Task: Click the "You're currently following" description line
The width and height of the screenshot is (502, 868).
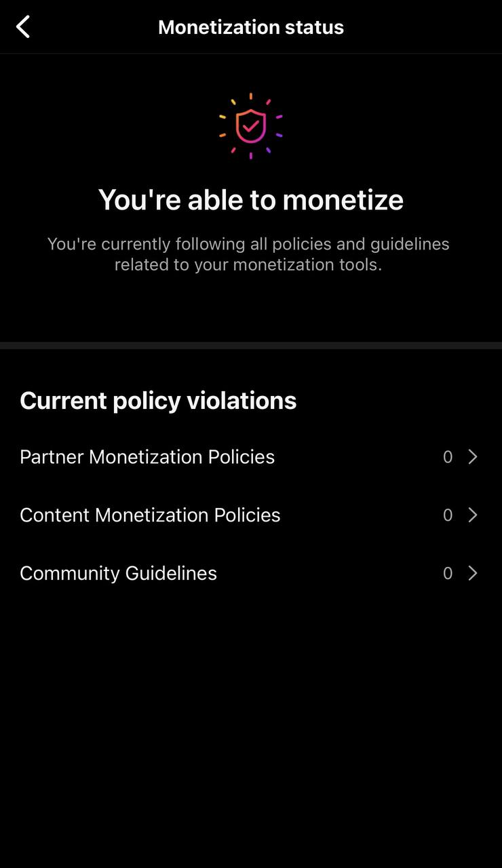Action: click(248, 243)
